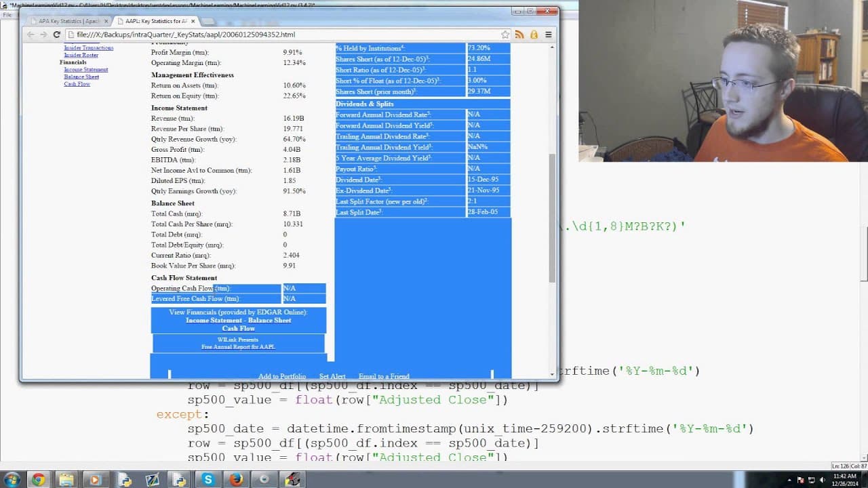This screenshot has width=868, height=488.
Task: Click the page scrollbar down arrow
Action: pyautogui.click(x=552, y=374)
